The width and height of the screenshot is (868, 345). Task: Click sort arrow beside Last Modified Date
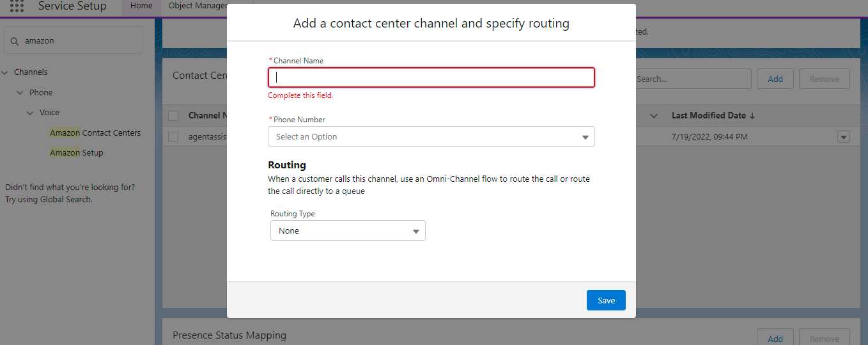[x=752, y=116]
